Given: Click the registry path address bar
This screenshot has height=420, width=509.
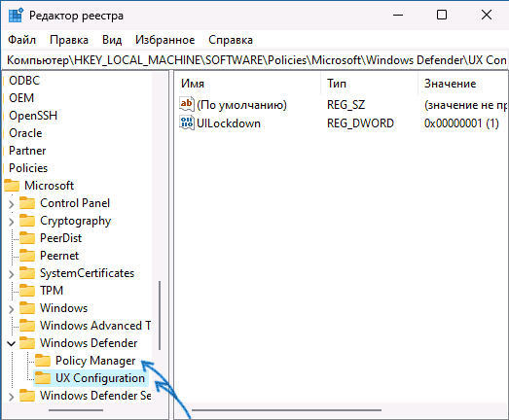Looking at the screenshot, I should point(255,60).
